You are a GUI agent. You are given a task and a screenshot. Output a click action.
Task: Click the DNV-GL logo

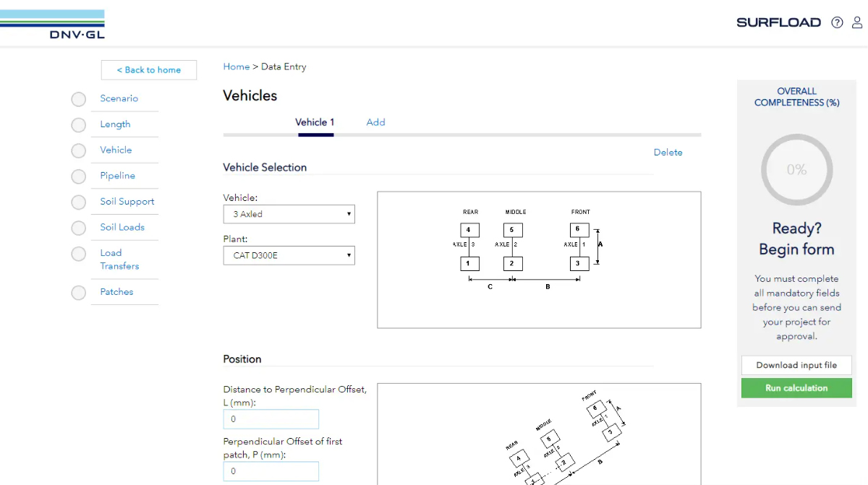point(52,25)
